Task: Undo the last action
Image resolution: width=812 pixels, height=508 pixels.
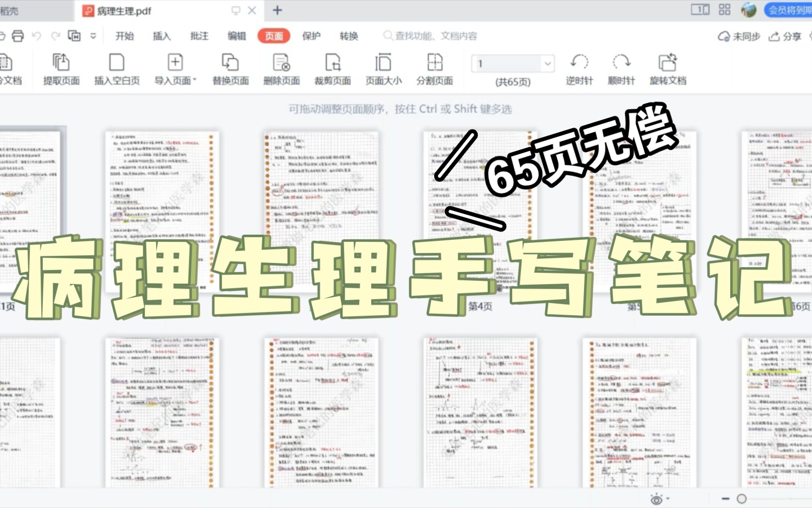Action: 37,36
